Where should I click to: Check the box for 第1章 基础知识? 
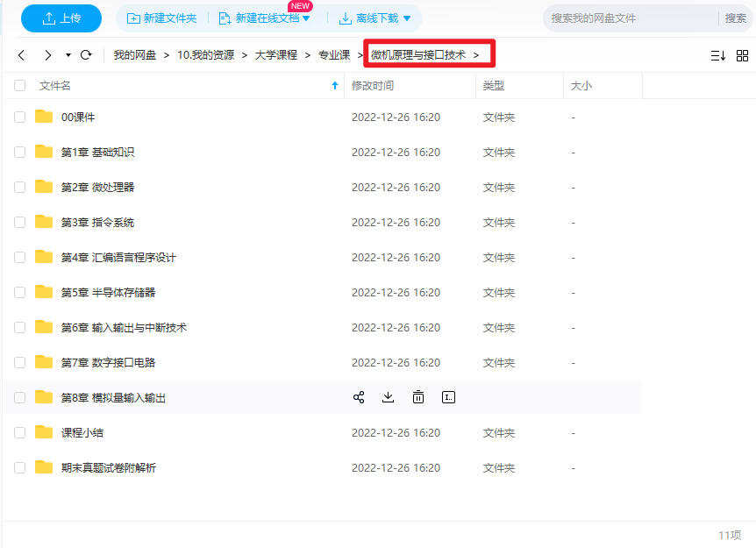[20, 153]
